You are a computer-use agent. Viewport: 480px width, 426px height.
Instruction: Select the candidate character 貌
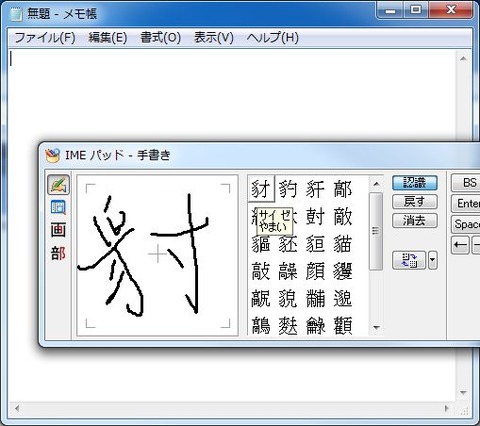(x=288, y=298)
